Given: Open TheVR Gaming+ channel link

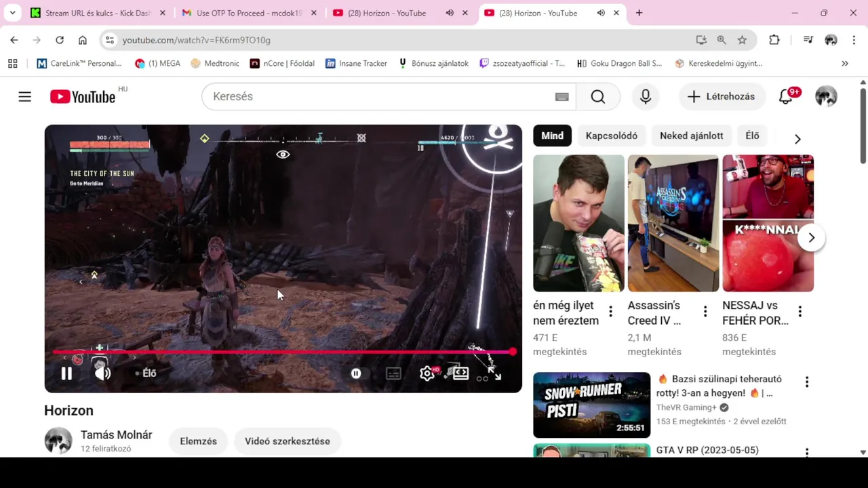Looking at the screenshot, I should 686,407.
